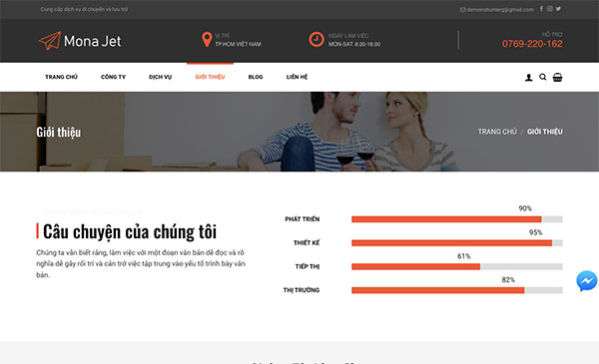Viewport: 599px width, 364px height.
Task: Click the tagline text in the top bar
Action: click(x=84, y=9)
